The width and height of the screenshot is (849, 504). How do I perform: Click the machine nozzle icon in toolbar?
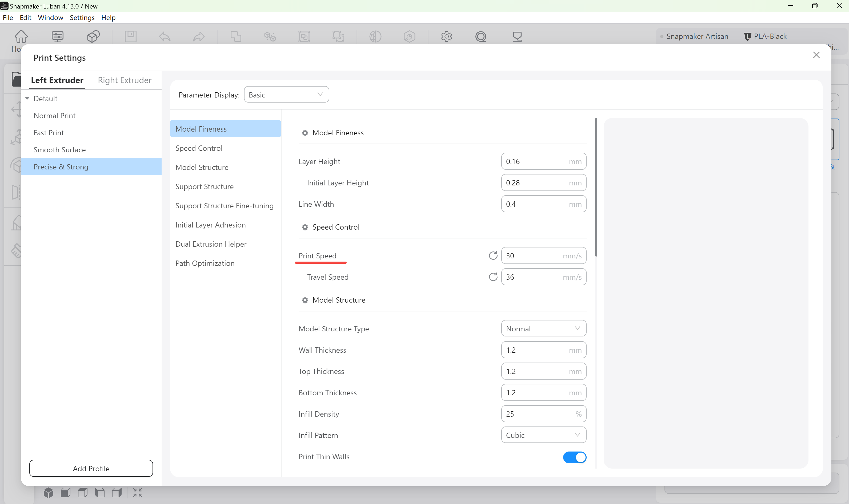click(517, 36)
